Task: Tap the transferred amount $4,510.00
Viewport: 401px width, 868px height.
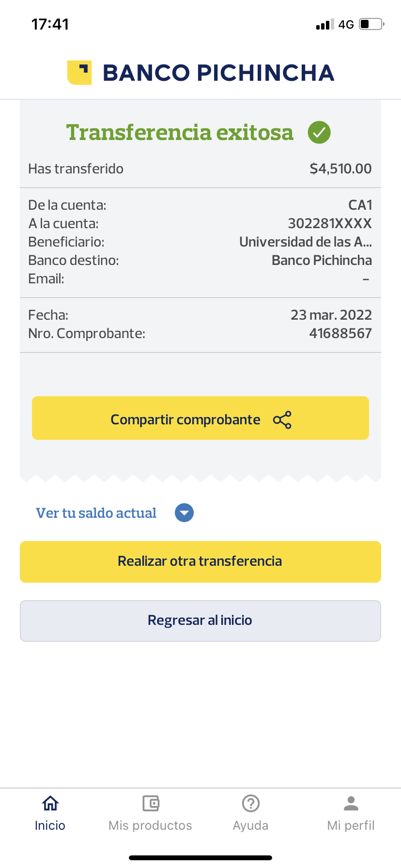Action: click(340, 169)
